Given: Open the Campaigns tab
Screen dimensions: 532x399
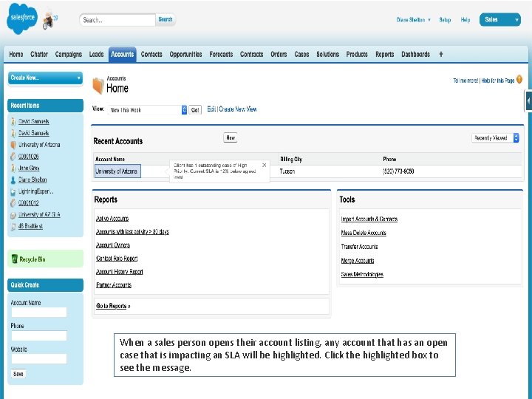Looking at the screenshot, I should 69,54.
